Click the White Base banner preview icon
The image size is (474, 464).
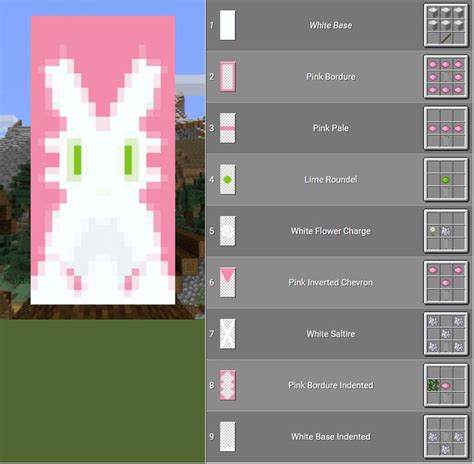click(x=228, y=25)
